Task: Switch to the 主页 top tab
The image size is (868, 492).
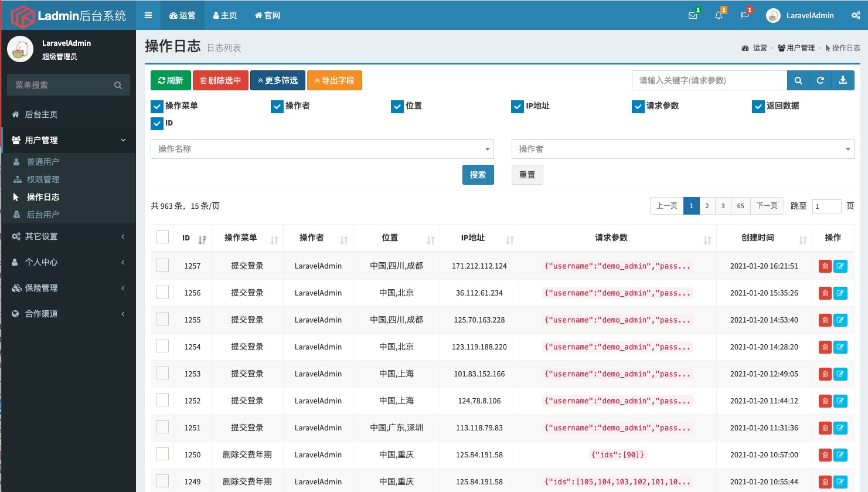Action: click(x=225, y=15)
